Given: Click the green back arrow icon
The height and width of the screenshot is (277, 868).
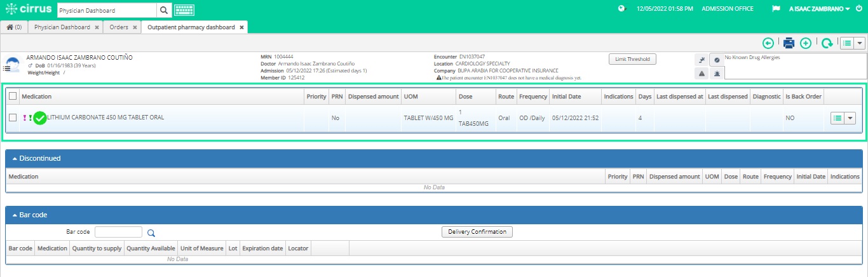Looking at the screenshot, I should [x=768, y=43].
